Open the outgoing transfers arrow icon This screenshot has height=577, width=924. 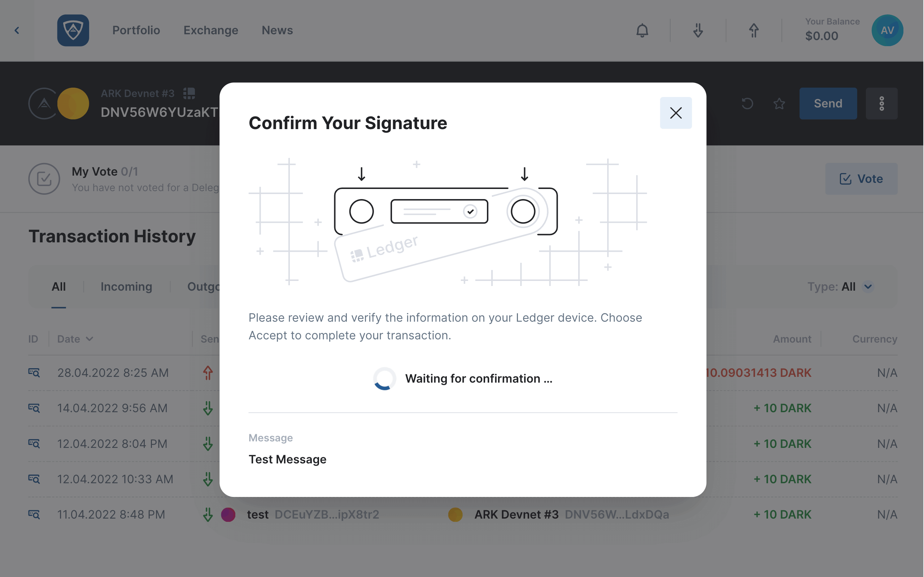coord(753,31)
